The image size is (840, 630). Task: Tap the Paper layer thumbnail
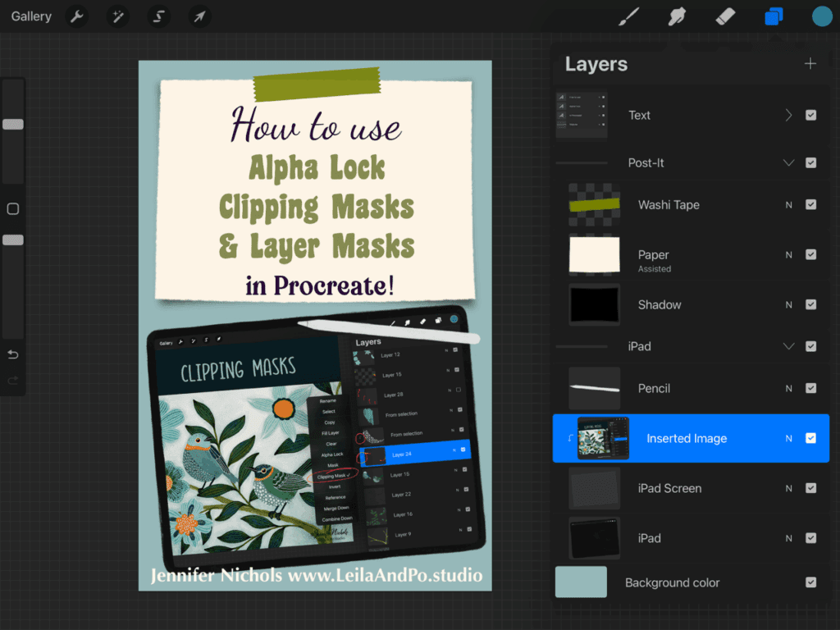point(594,255)
